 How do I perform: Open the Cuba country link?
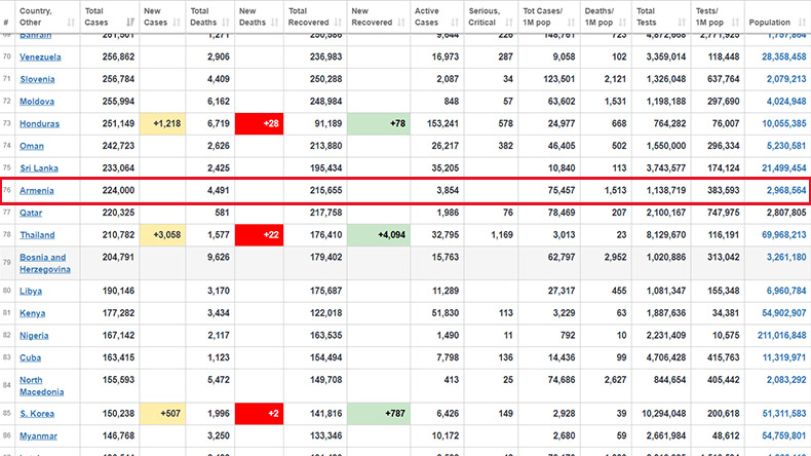click(x=30, y=358)
